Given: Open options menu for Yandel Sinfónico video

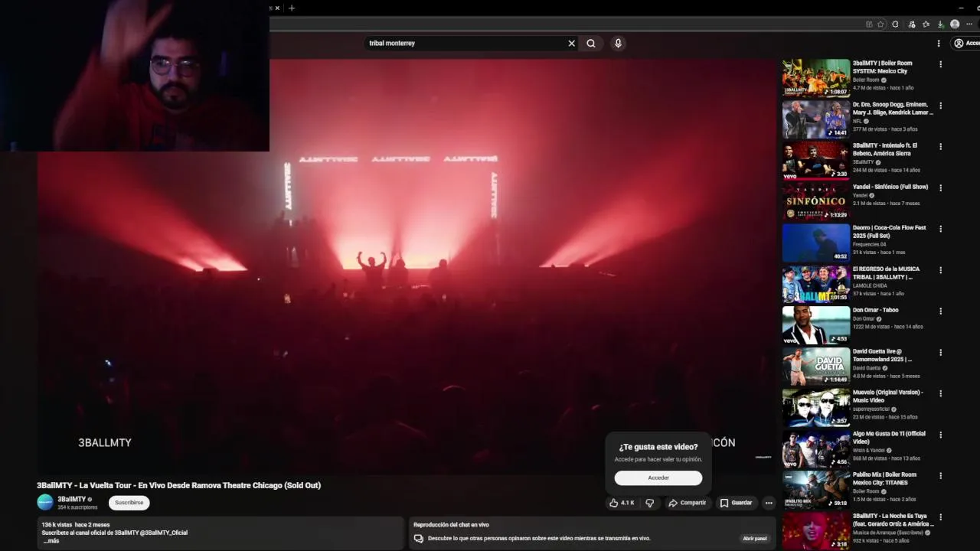Looking at the screenshot, I should (x=940, y=187).
